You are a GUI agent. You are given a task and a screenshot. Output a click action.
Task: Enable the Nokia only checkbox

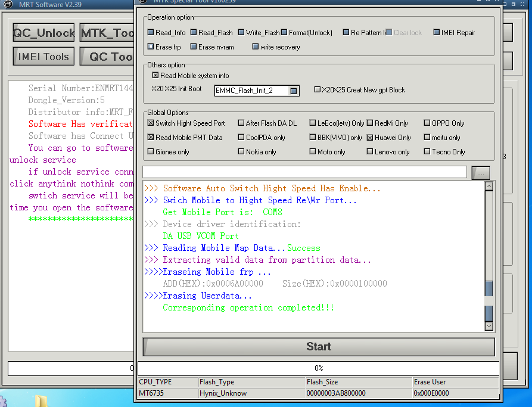(241, 152)
